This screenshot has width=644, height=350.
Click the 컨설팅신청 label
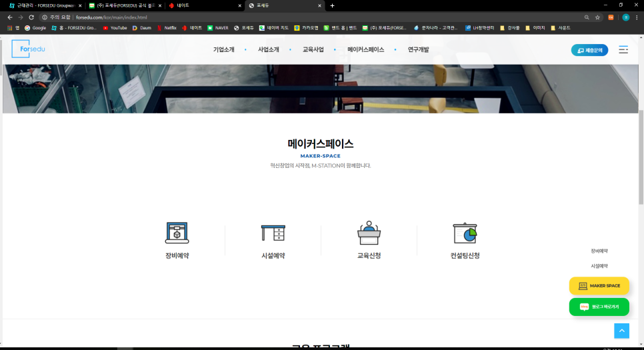[x=465, y=255]
